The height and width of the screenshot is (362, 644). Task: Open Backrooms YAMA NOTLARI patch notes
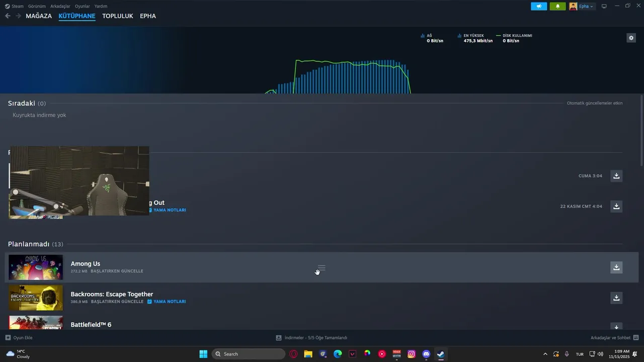[167, 302]
